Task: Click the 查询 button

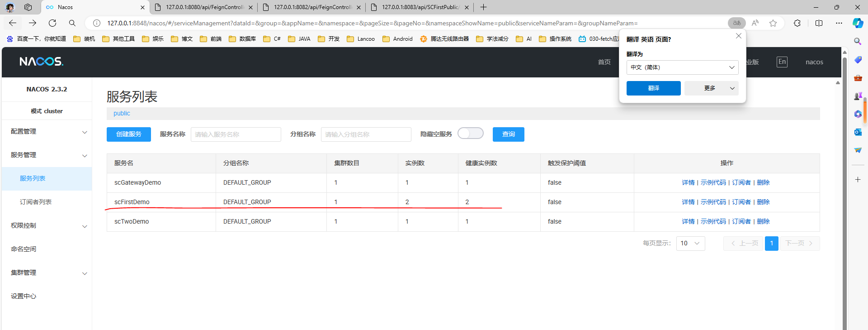Action: (509, 134)
